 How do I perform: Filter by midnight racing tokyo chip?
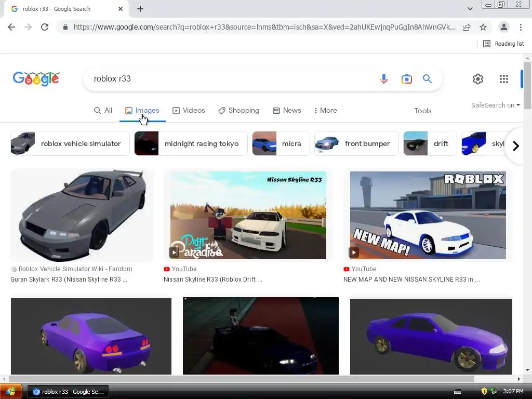(x=191, y=143)
